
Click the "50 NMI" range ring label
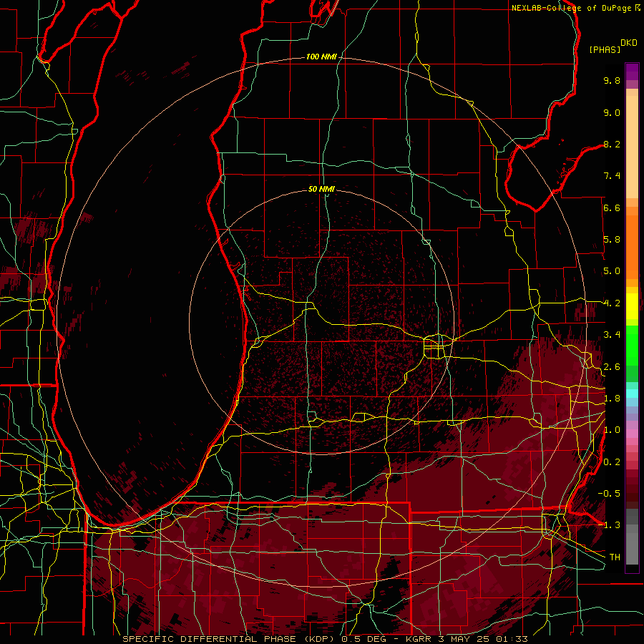click(321, 189)
